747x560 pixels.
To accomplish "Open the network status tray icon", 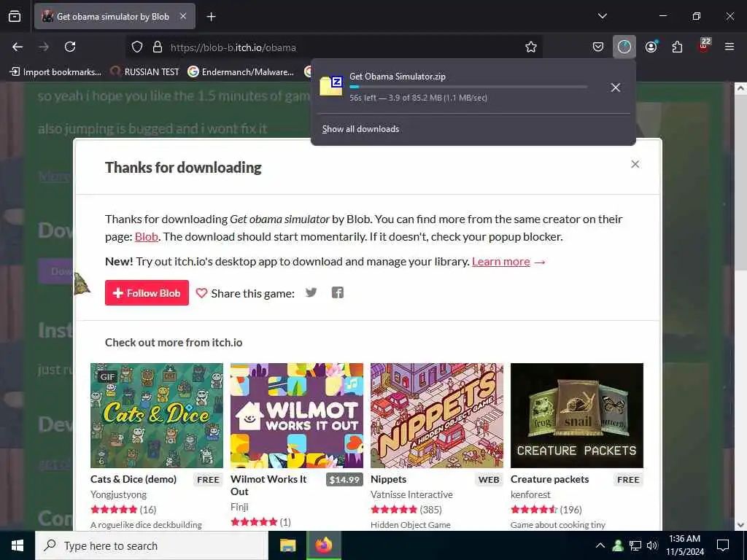I will click(x=635, y=545).
